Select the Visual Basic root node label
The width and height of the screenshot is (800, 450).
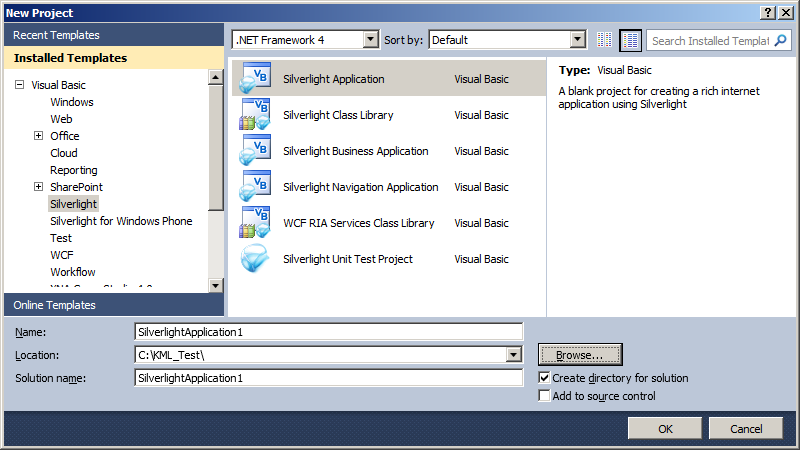point(59,85)
